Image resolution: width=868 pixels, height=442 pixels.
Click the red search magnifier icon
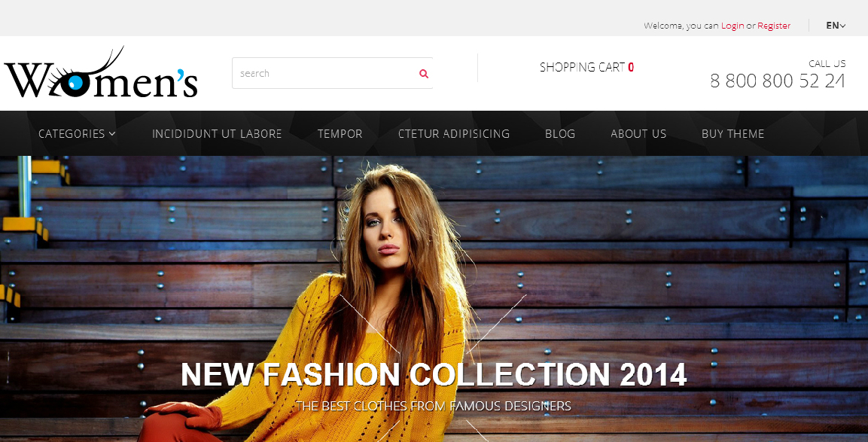click(424, 74)
